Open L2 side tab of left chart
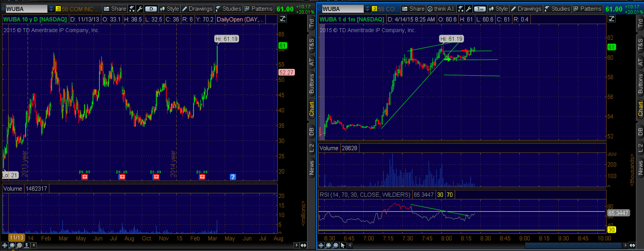Screen dimensions: 644x251 pos(312,148)
